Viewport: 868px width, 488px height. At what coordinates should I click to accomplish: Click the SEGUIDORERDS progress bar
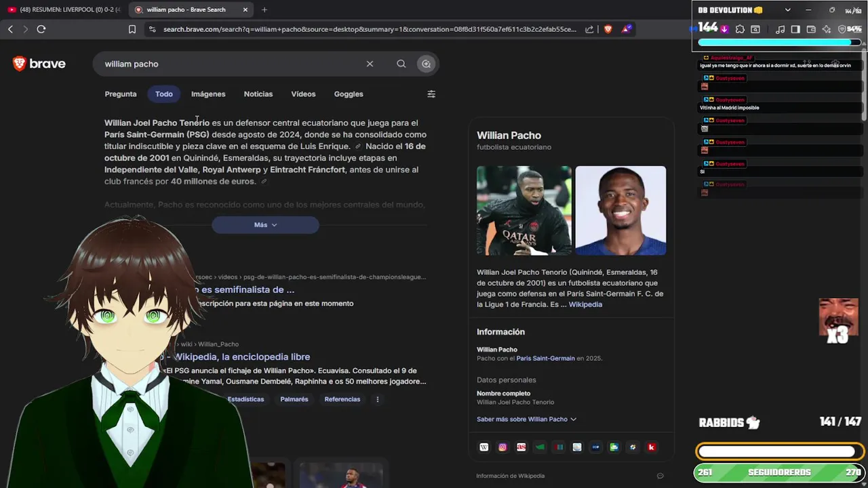point(780,472)
